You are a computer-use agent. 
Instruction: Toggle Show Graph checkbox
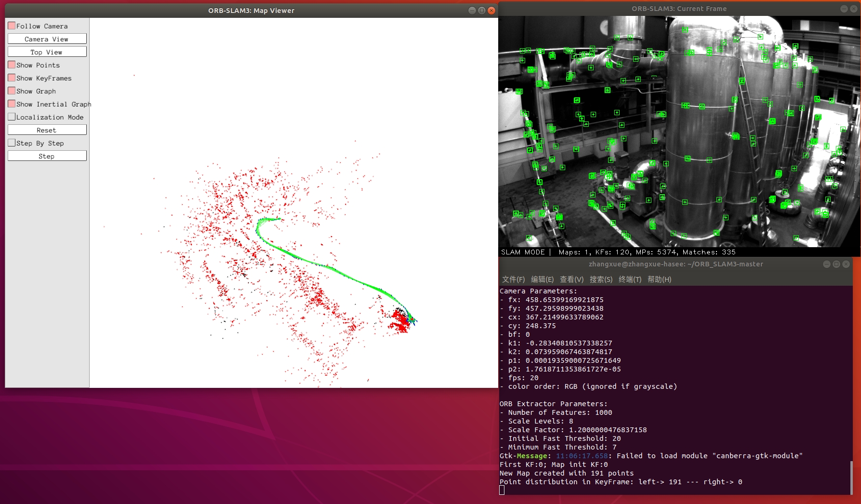(x=12, y=91)
